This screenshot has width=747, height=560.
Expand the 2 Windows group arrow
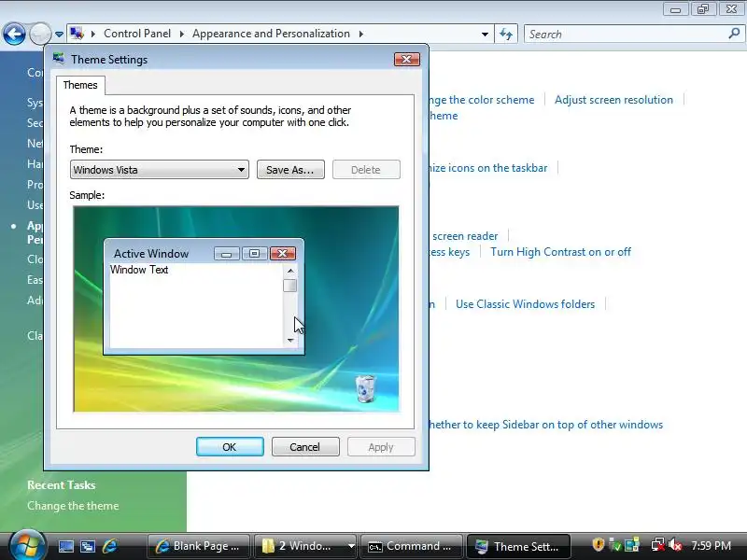pyautogui.click(x=351, y=546)
